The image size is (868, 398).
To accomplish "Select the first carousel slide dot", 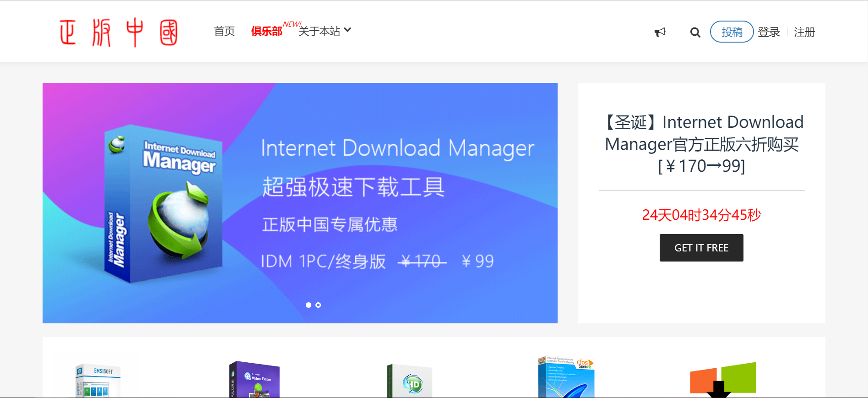I will [309, 305].
